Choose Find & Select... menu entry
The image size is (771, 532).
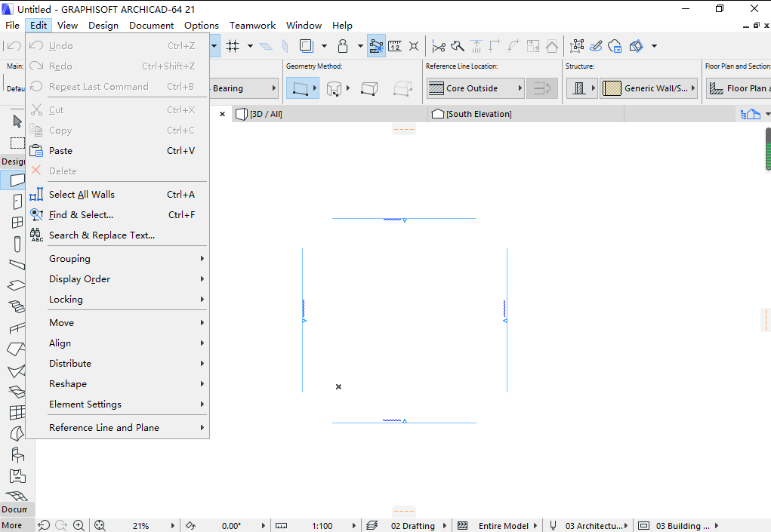click(x=118, y=214)
